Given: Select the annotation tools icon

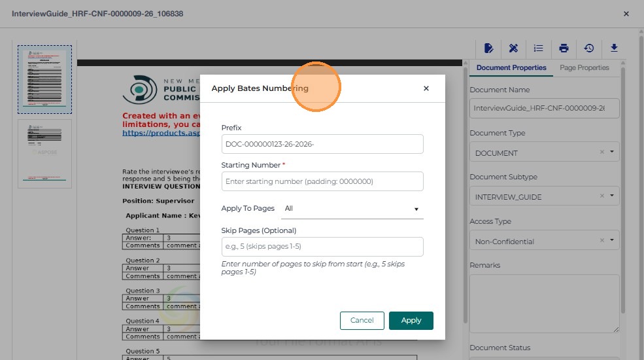Looking at the screenshot, I should point(513,48).
